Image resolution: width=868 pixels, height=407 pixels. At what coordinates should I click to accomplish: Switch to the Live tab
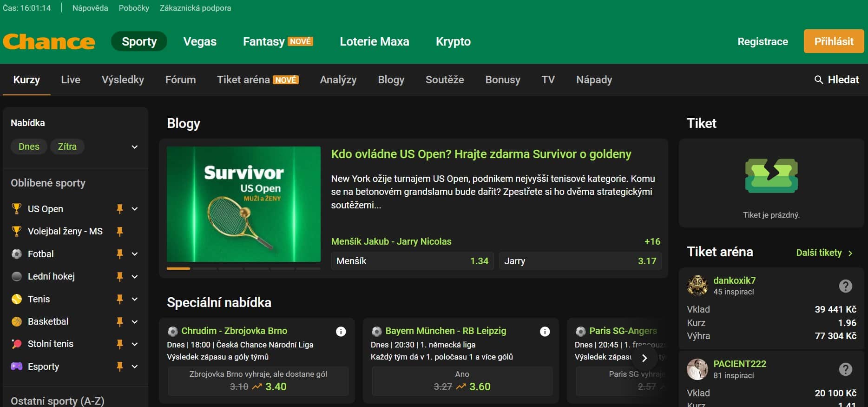pos(71,80)
